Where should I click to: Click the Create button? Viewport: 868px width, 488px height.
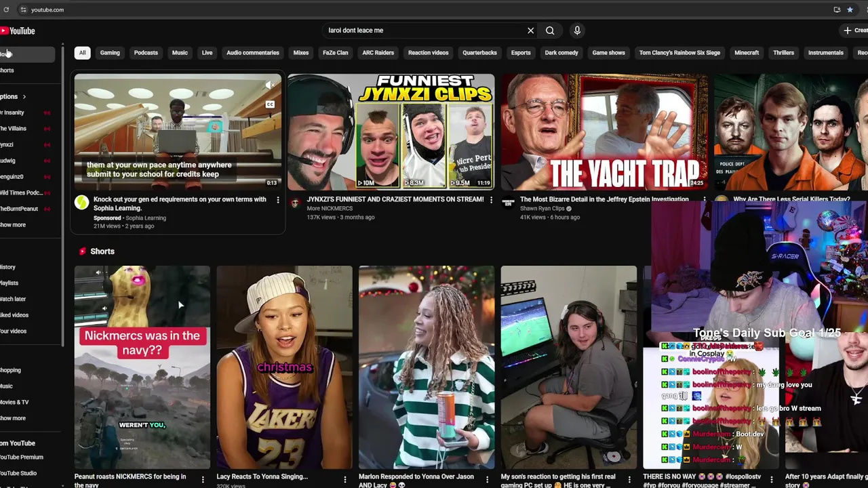854,30
